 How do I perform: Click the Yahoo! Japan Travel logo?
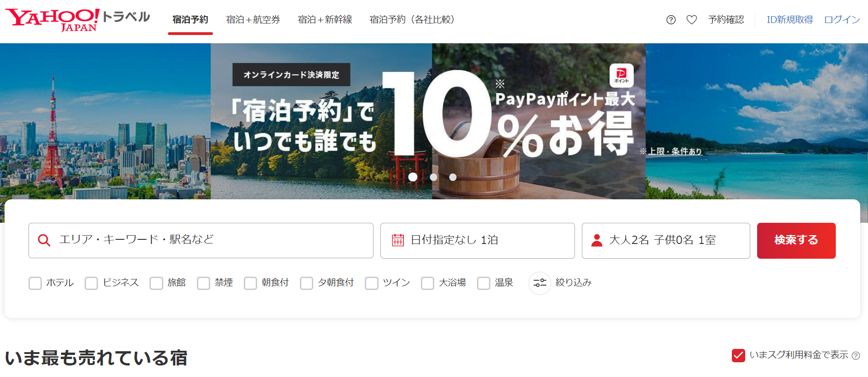point(77,20)
